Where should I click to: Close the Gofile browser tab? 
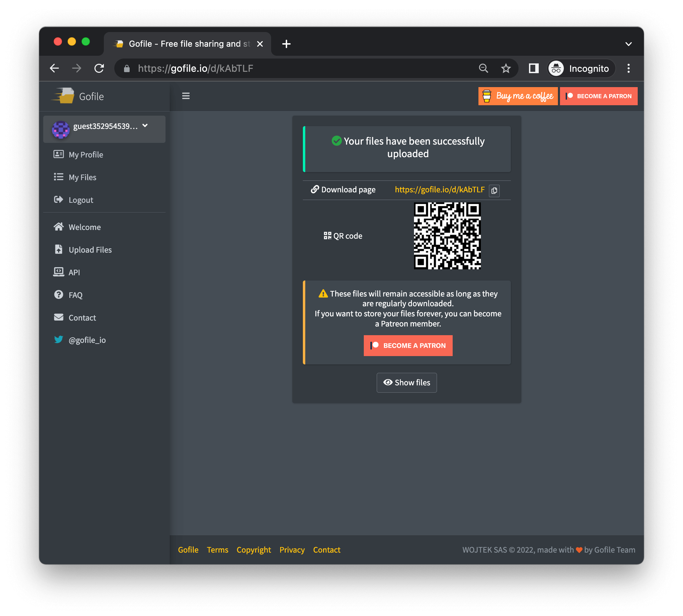coord(260,44)
